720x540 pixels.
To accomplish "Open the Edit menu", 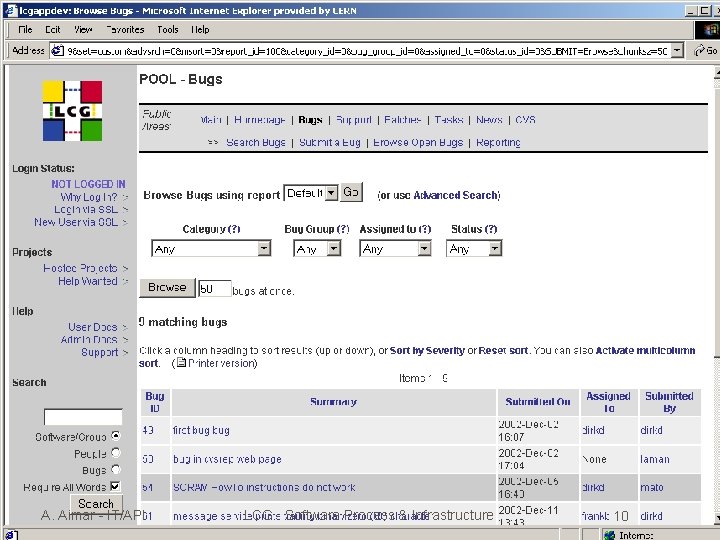I will (53, 29).
